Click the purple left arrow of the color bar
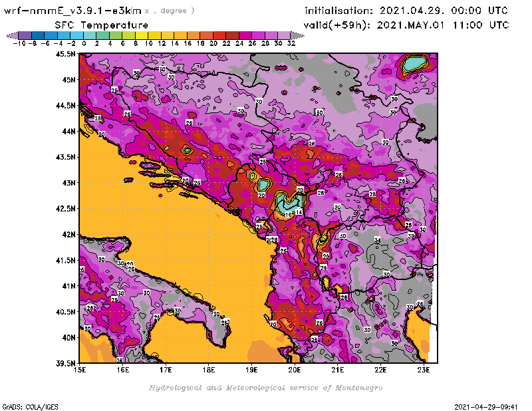The width and height of the screenshot is (532, 411). [11, 35]
